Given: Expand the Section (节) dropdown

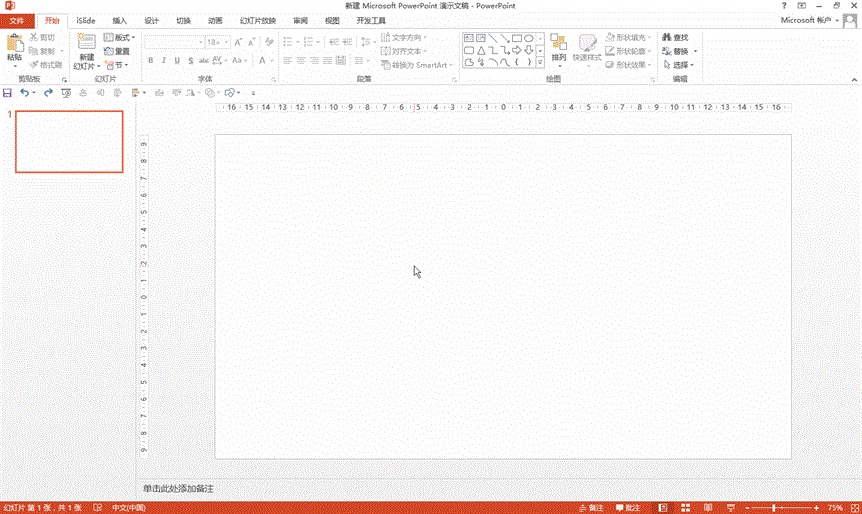Looking at the screenshot, I should [x=116, y=65].
